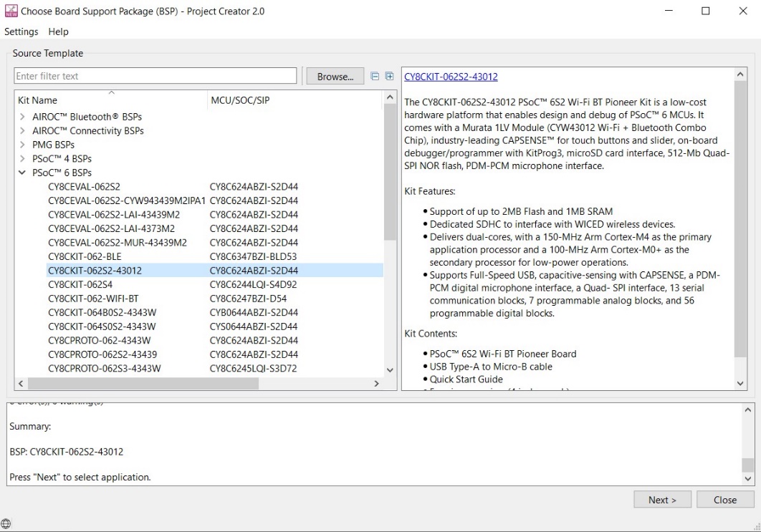The image size is (761, 532).
Task: Select CY8CKIT-062-BLE kit
Action: (x=215, y=256)
